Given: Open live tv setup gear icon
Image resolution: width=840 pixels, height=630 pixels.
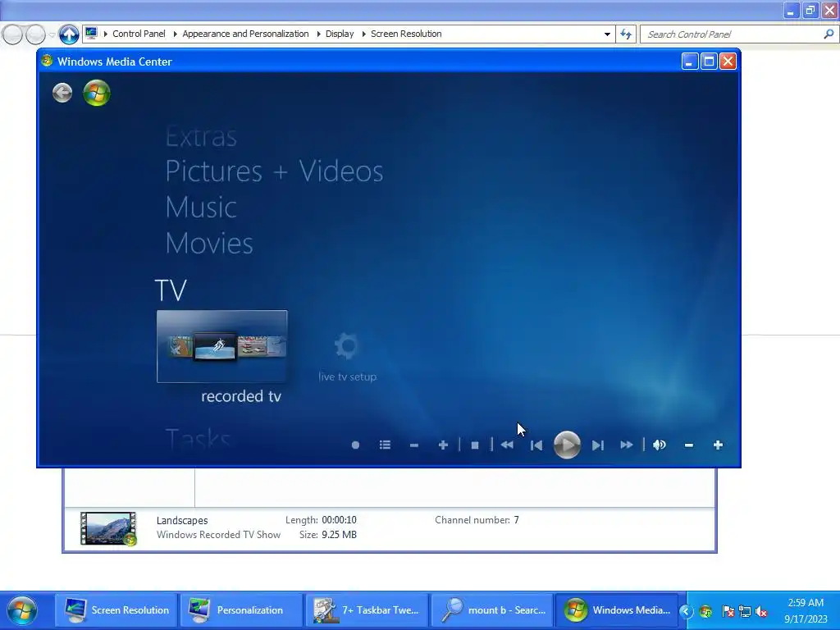Looking at the screenshot, I should point(347,347).
